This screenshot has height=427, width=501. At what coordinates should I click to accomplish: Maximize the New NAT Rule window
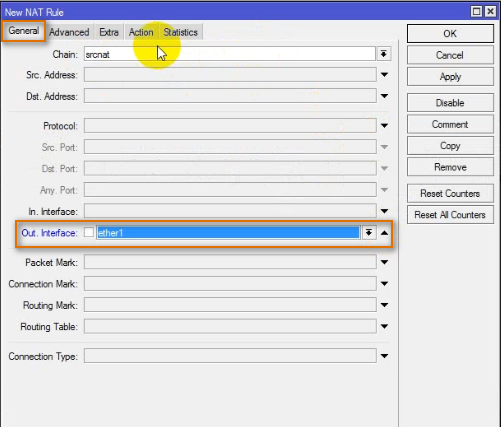click(476, 12)
